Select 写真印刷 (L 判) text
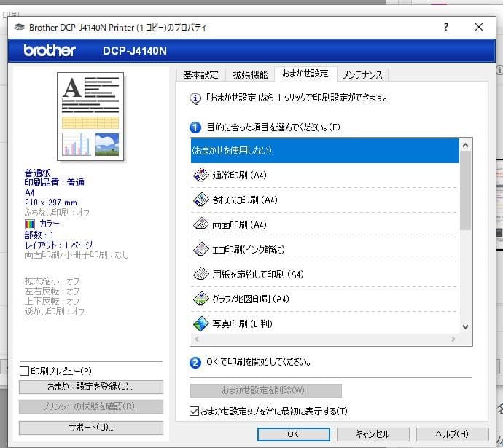The image size is (503, 448). coord(242,323)
